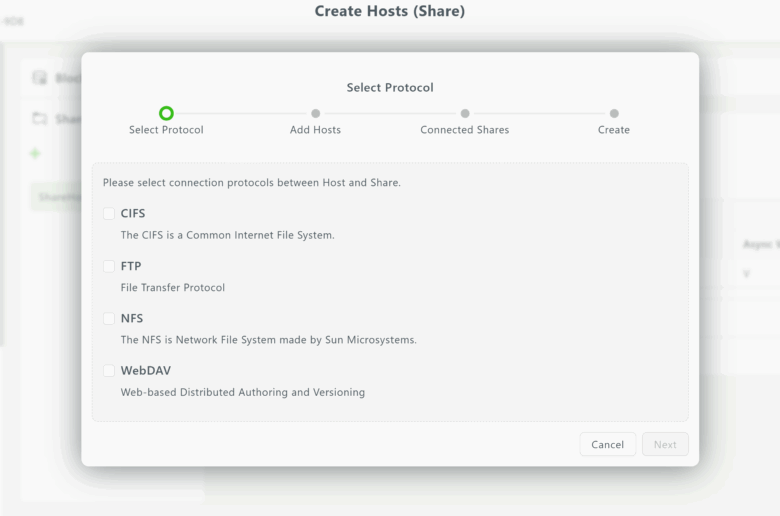This screenshot has height=516, width=780.
Task: Click the green plus add icon
Action: pos(36,154)
